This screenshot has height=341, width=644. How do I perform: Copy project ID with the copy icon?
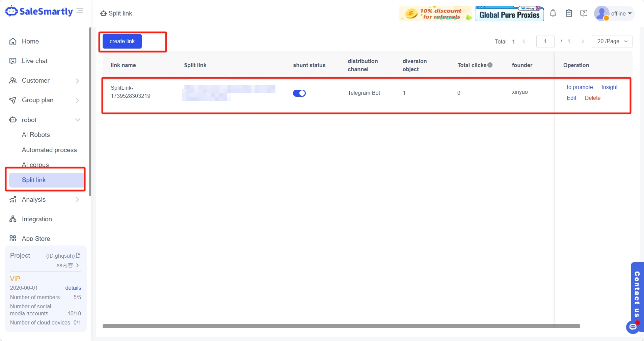78,255
